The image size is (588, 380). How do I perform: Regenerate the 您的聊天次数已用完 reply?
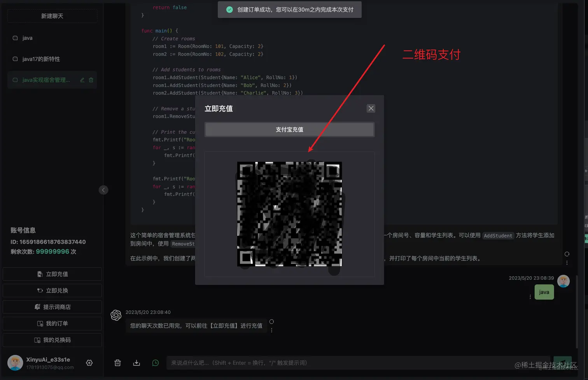[271, 322]
